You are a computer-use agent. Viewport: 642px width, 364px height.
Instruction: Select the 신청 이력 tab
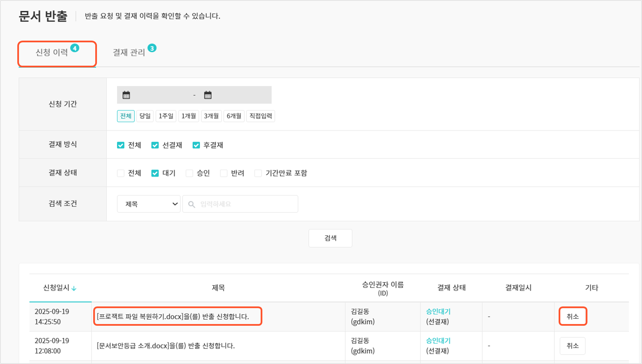click(x=52, y=52)
